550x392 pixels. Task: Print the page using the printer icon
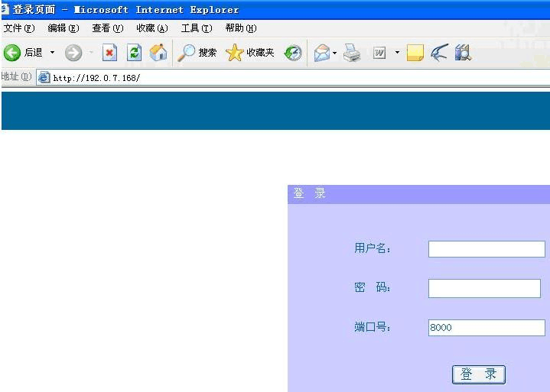coord(352,53)
